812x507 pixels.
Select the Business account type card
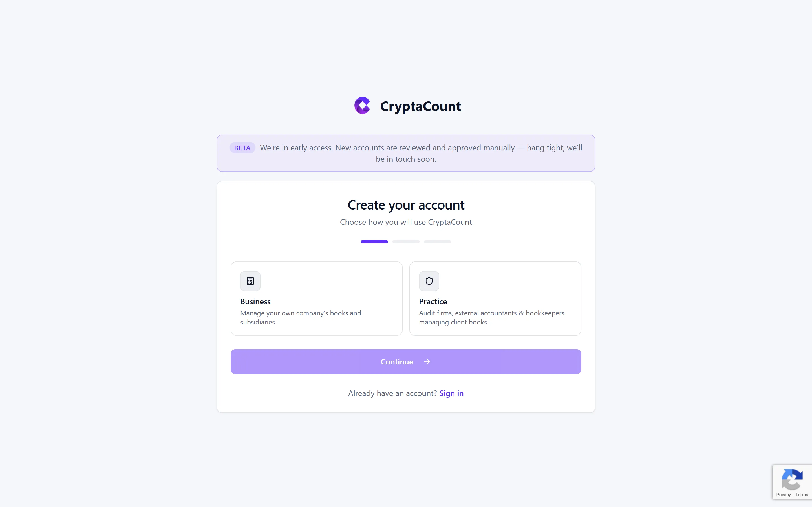(316, 299)
